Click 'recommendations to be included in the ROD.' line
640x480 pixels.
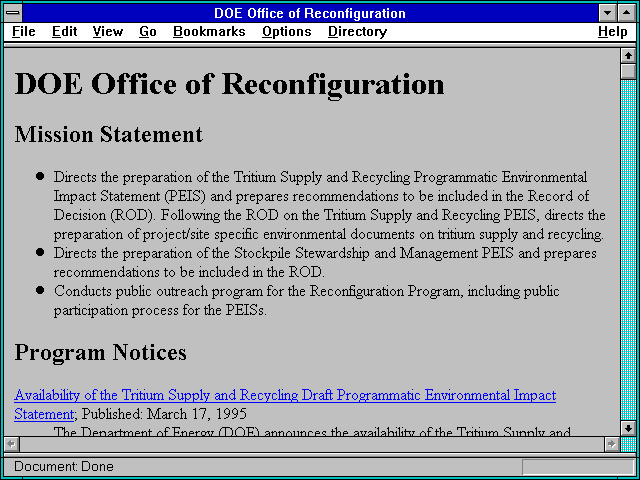tap(189, 272)
